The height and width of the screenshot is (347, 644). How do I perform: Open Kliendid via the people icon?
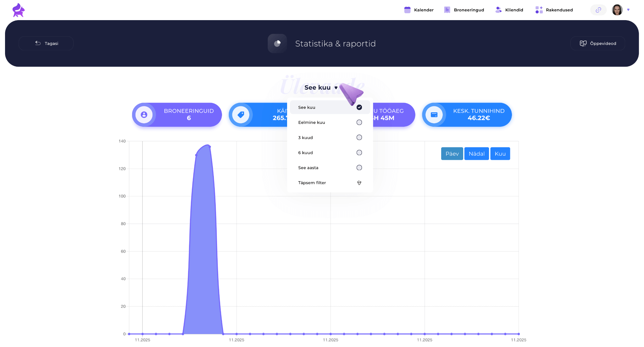click(x=498, y=10)
